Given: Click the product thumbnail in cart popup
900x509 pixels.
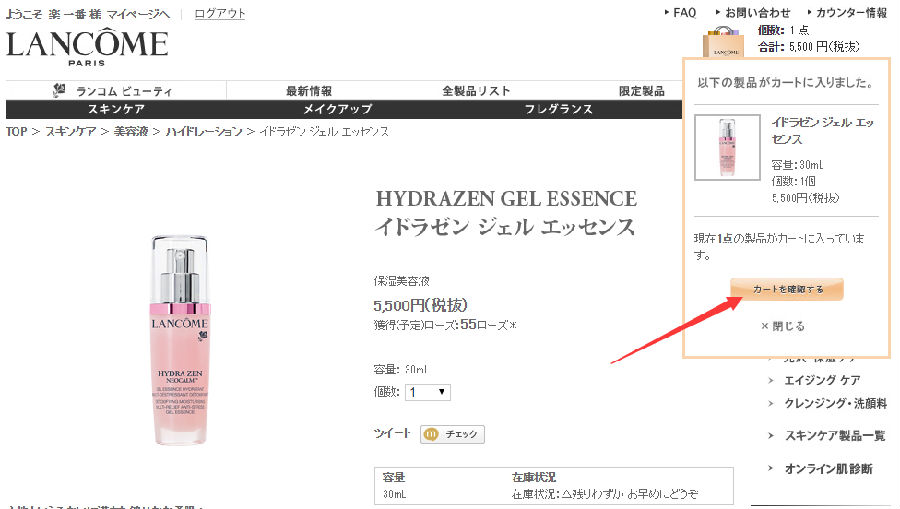Looking at the screenshot, I should pos(727,148).
